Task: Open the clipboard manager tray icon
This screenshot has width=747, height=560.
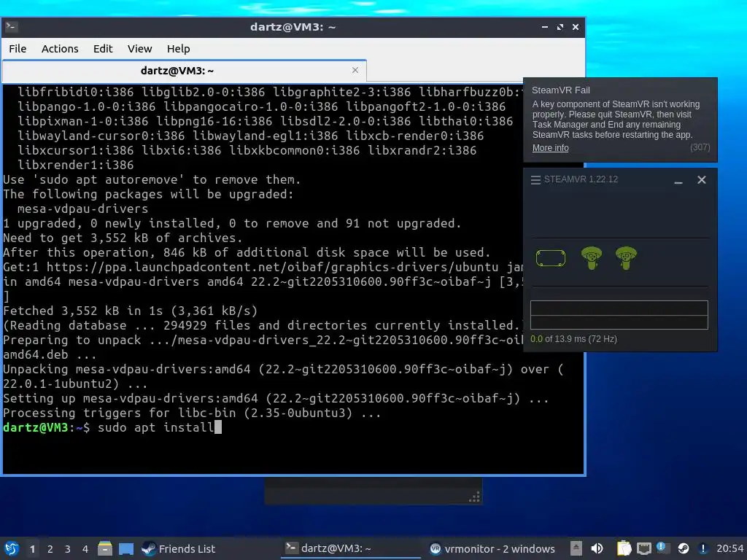Action: click(624, 548)
